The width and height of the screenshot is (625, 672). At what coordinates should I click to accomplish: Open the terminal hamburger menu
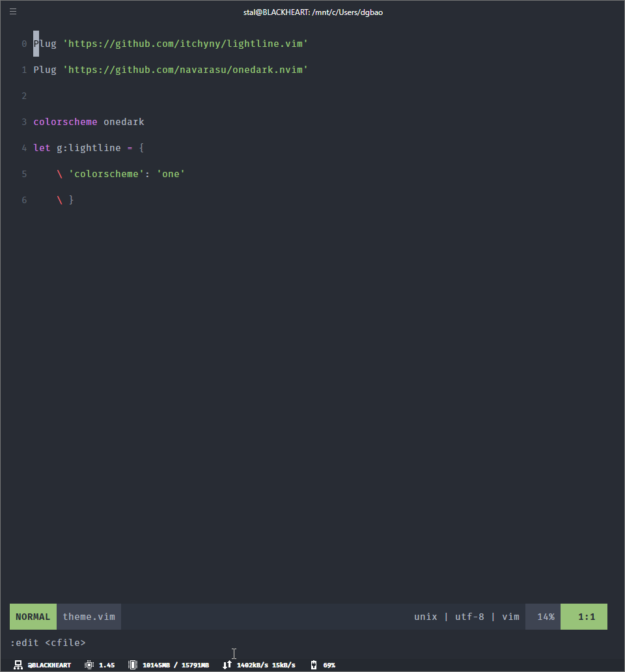[x=12, y=11]
